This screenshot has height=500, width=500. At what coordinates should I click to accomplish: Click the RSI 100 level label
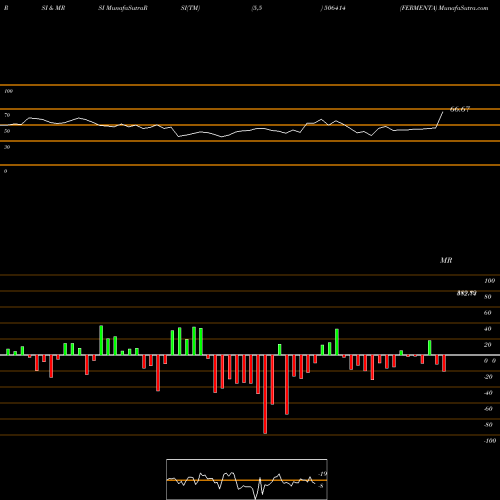point(8,91)
